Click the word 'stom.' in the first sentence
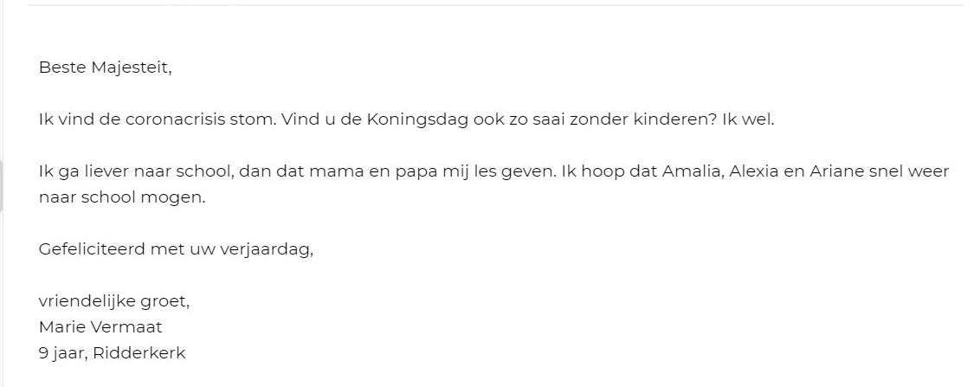The height and width of the screenshot is (387, 980). click(x=252, y=119)
